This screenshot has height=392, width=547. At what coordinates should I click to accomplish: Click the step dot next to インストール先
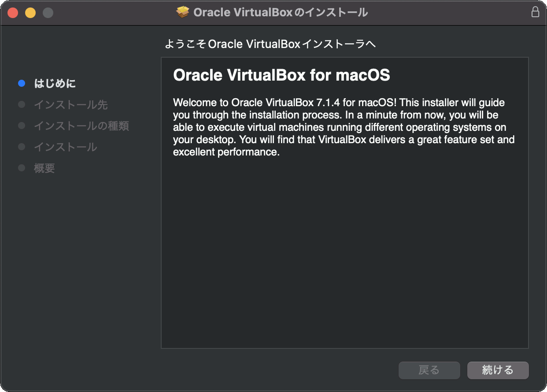pos(21,104)
